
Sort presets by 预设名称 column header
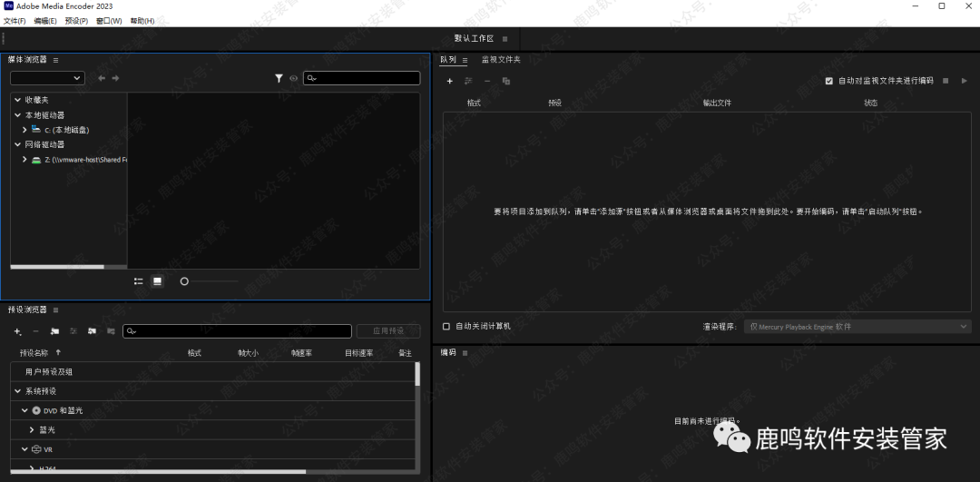click(34, 352)
